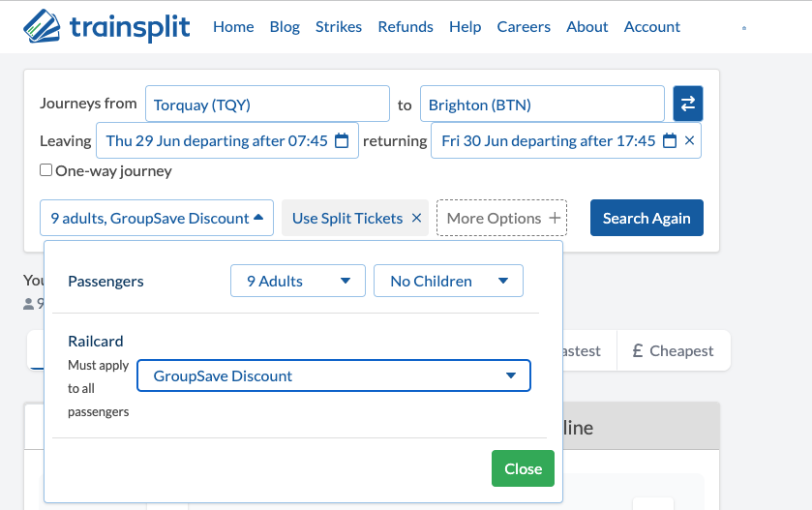The height and width of the screenshot is (510, 812).
Task: Click the pound icon beside Cheapest
Action: (638, 351)
